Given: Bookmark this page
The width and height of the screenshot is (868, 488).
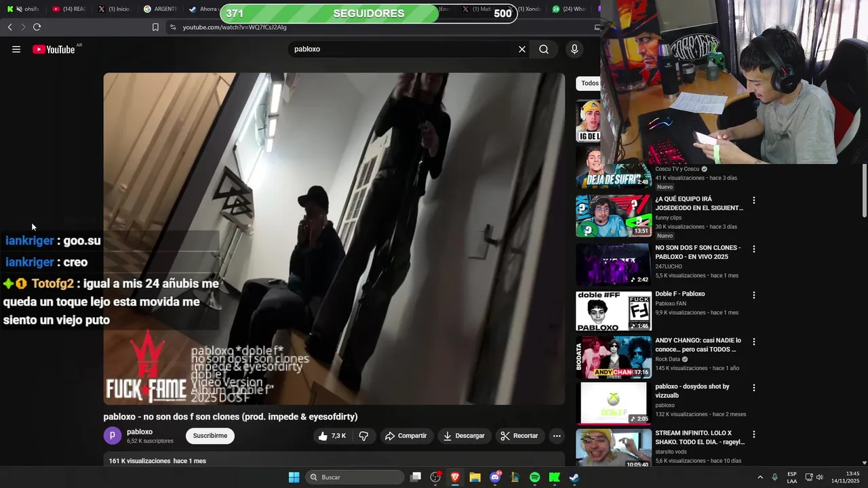Looking at the screenshot, I should (x=155, y=27).
